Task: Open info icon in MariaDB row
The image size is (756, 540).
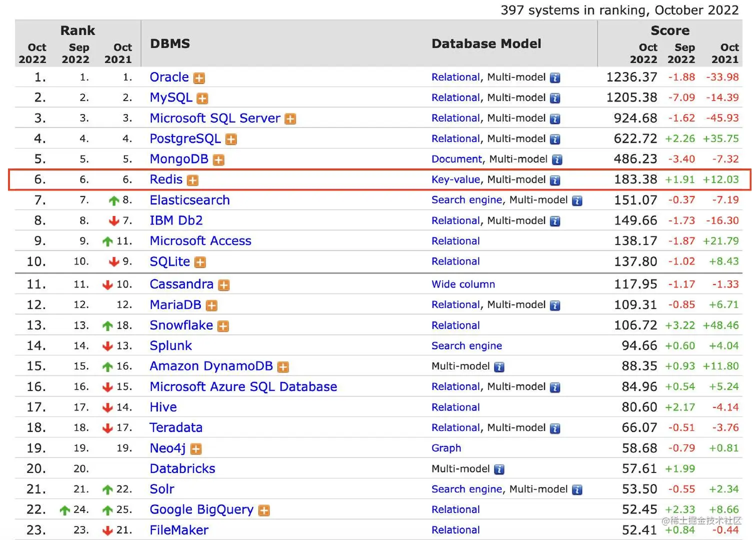Action: coord(555,306)
